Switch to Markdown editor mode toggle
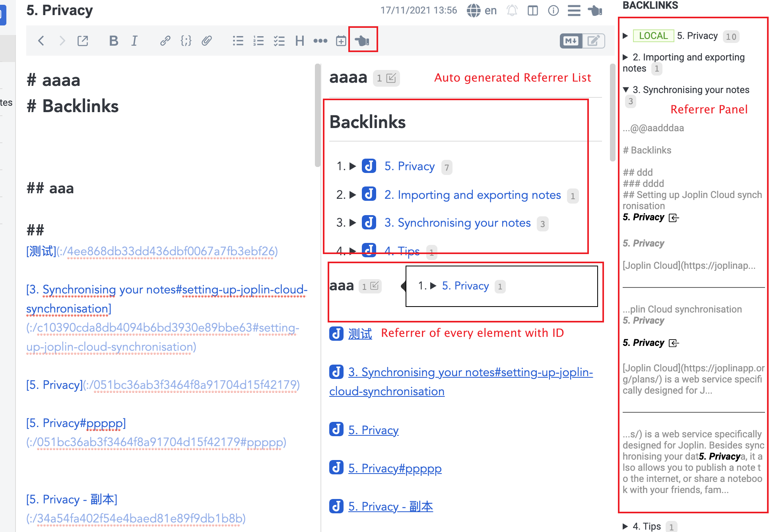This screenshot has height=532, width=769. click(x=571, y=41)
